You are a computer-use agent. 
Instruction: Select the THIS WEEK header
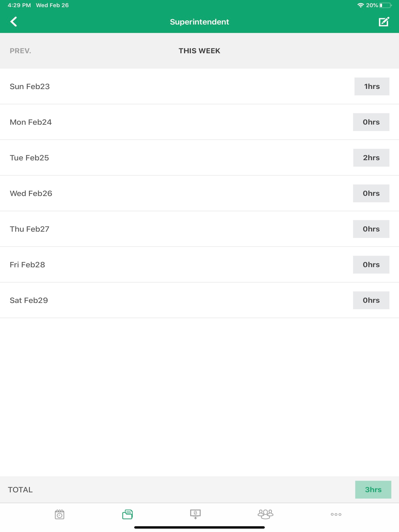pyautogui.click(x=199, y=51)
